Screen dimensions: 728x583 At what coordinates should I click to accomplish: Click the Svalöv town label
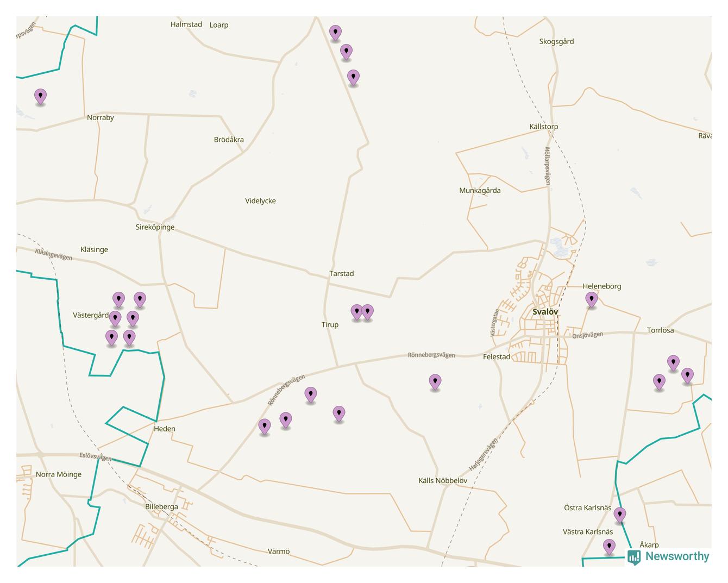pyautogui.click(x=545, y=312)
